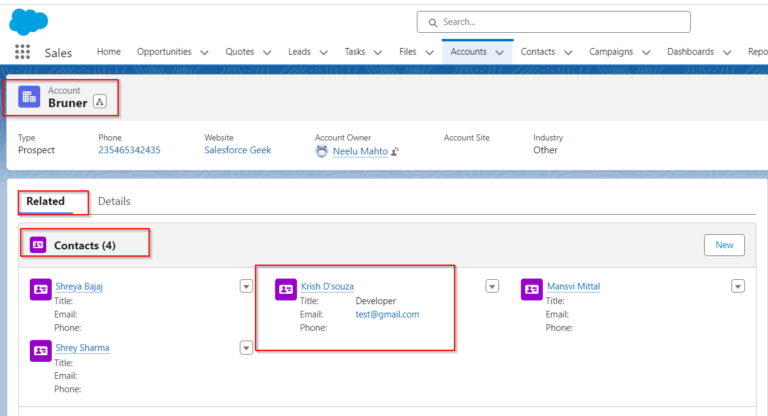This screenshot has width=768, height=416.
Task: Click the Contacts related list icon
Action: pyautogui.click(x=38, y=244)
